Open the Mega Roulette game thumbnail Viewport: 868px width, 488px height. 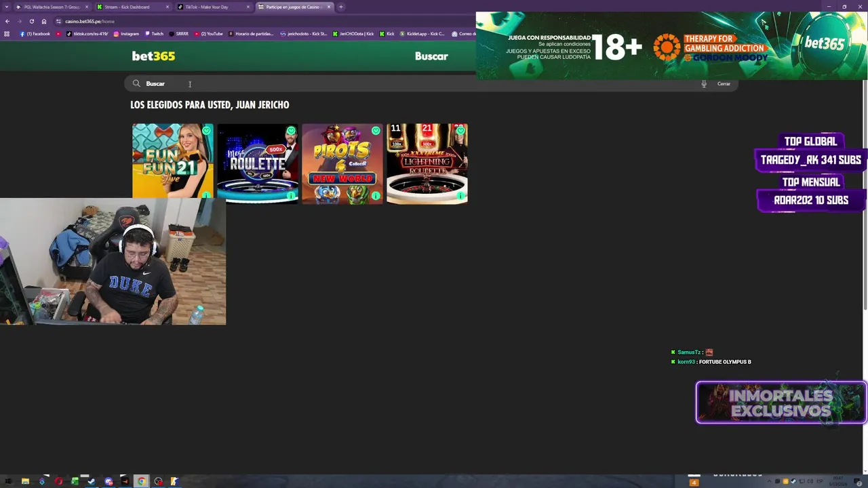tap(257, 163)
